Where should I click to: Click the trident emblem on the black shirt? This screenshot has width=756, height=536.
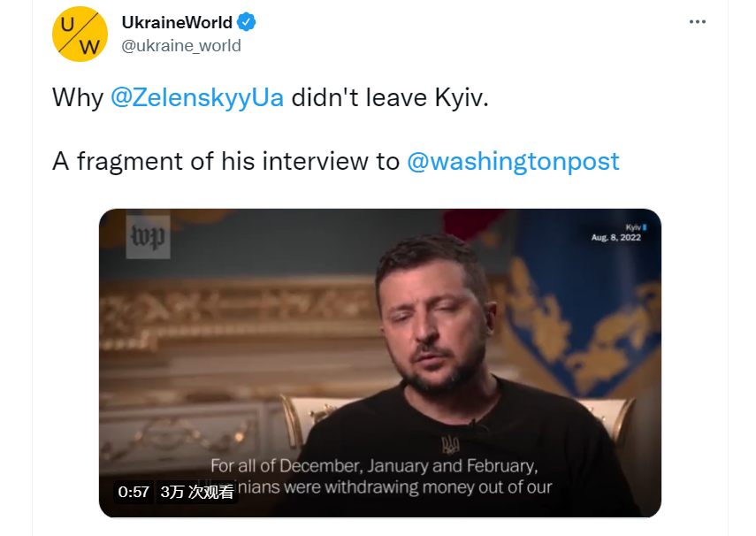[450, 444]
